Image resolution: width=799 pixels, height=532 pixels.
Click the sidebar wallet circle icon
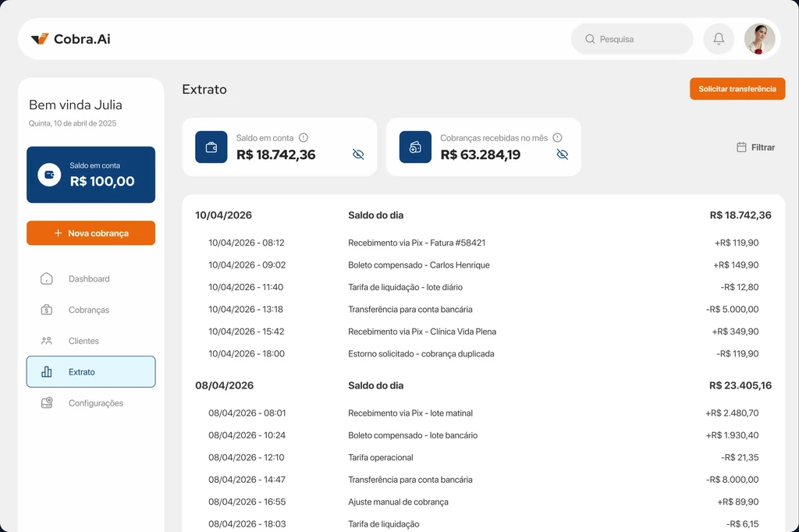[x=49, y=175]
